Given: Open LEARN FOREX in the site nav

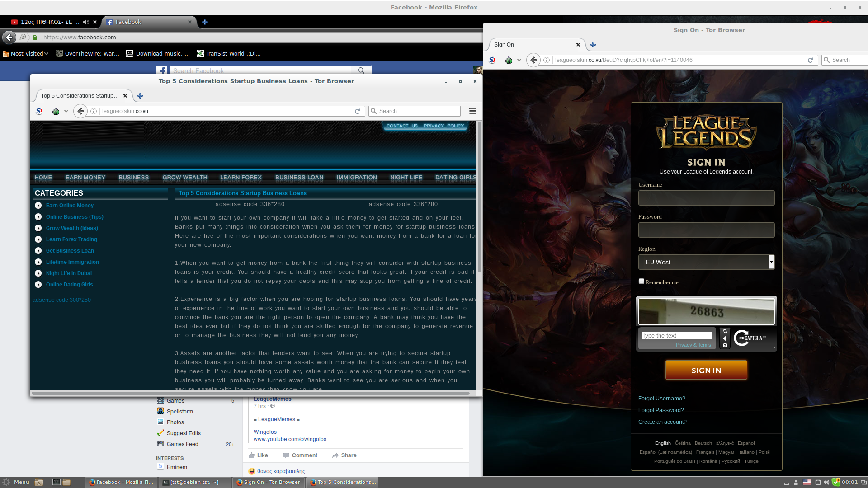Looking at the screenshot, I should click(241, 178).
